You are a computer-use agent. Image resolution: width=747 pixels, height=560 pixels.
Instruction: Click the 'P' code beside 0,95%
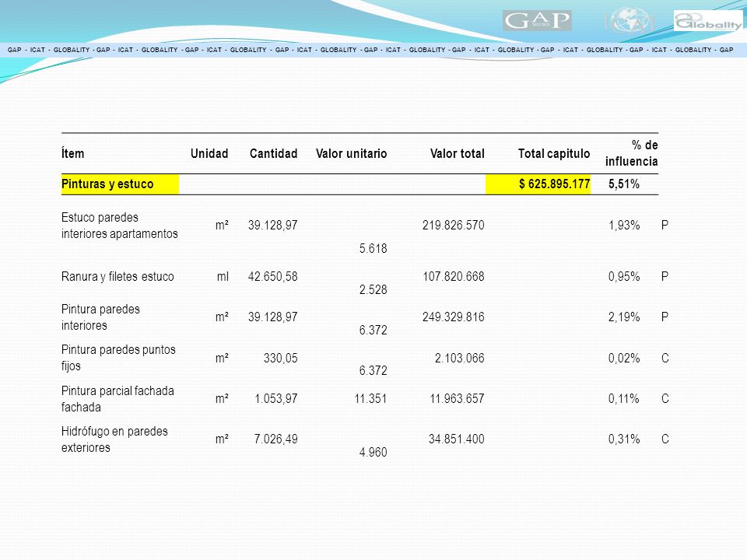(665, 277)
